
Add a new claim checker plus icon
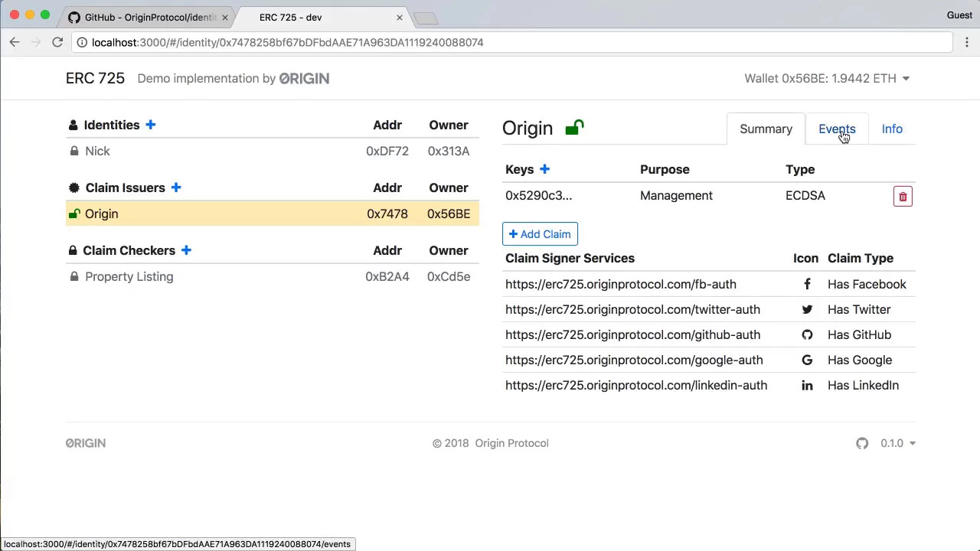[186, 250]
